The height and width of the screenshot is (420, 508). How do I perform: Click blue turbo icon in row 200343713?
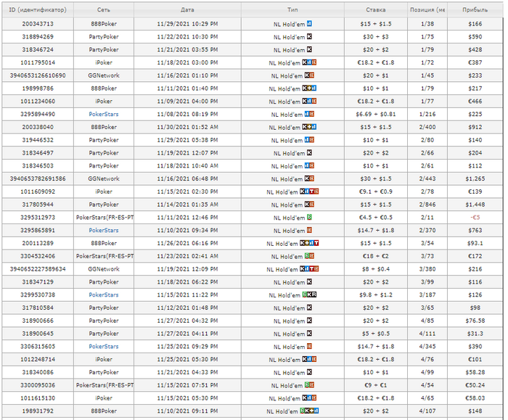click(309, 24)
